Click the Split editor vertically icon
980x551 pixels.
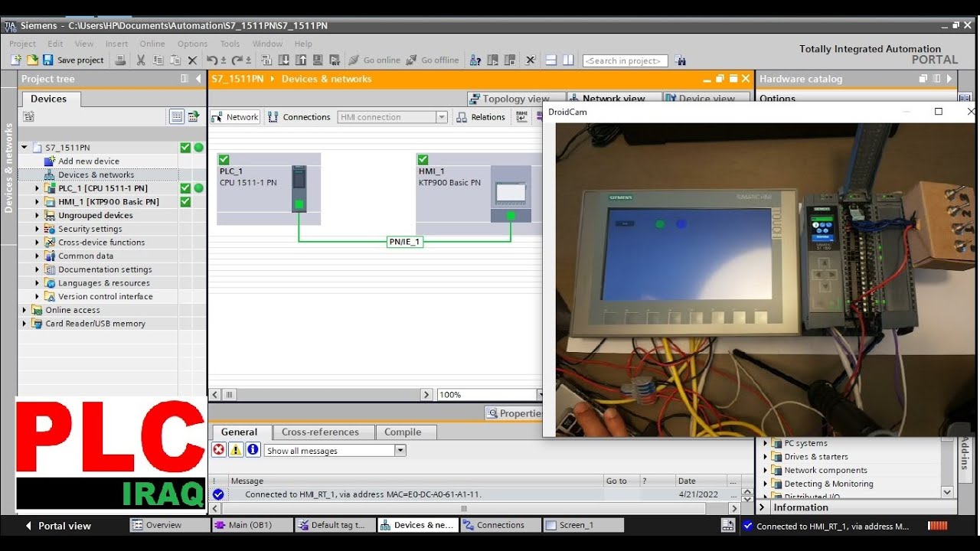tap(568, 60)
